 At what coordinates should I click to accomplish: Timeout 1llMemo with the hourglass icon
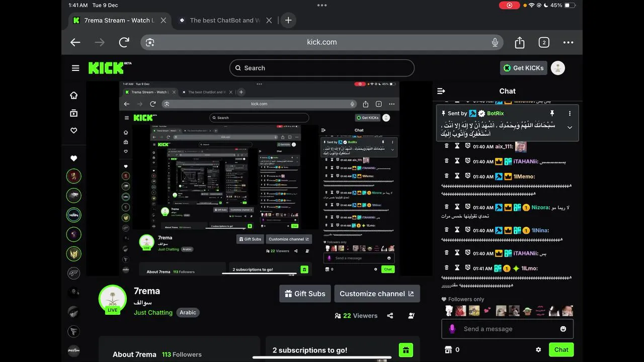[457, 176]
